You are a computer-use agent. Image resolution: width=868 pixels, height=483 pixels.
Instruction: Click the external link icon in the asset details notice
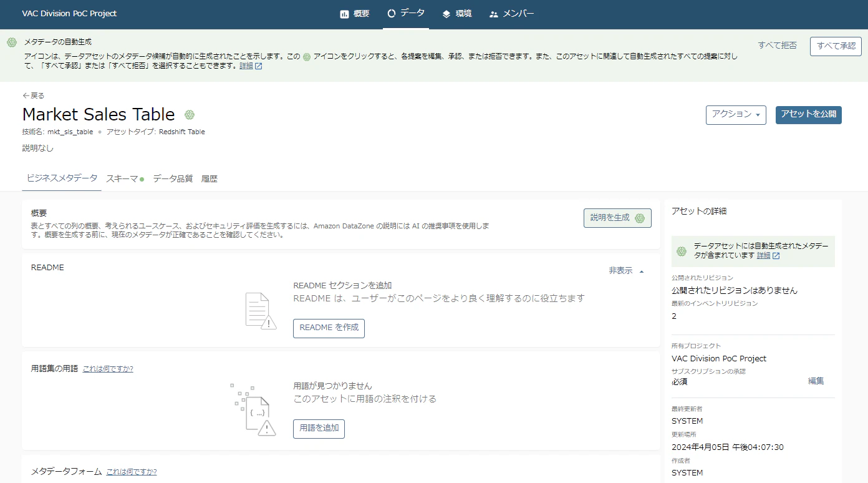776,256
